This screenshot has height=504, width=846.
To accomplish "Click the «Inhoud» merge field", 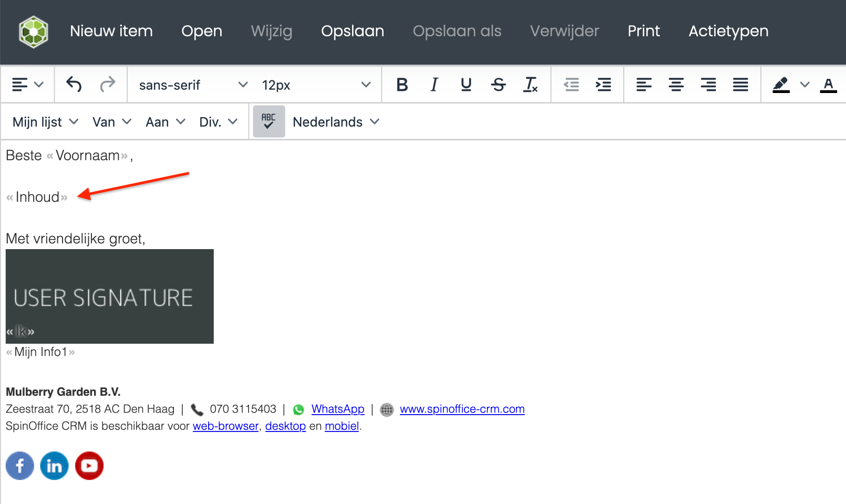I will (37, 197).
